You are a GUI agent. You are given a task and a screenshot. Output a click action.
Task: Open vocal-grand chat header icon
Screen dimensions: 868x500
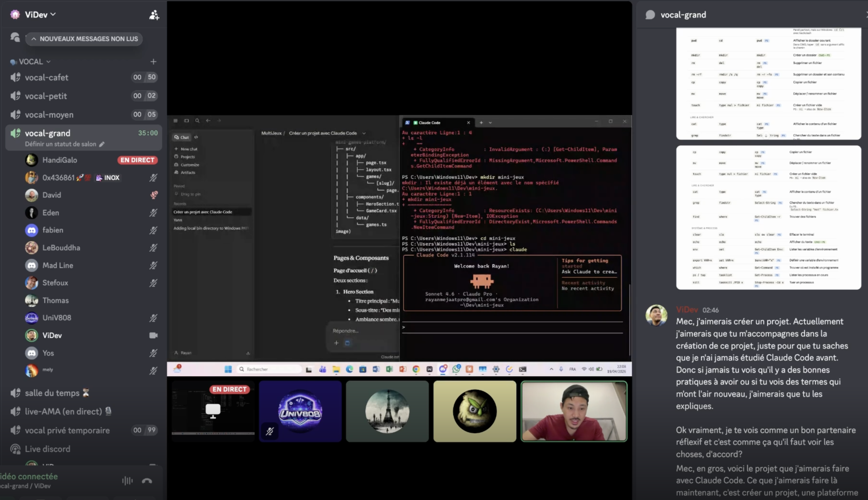[650, 15]
